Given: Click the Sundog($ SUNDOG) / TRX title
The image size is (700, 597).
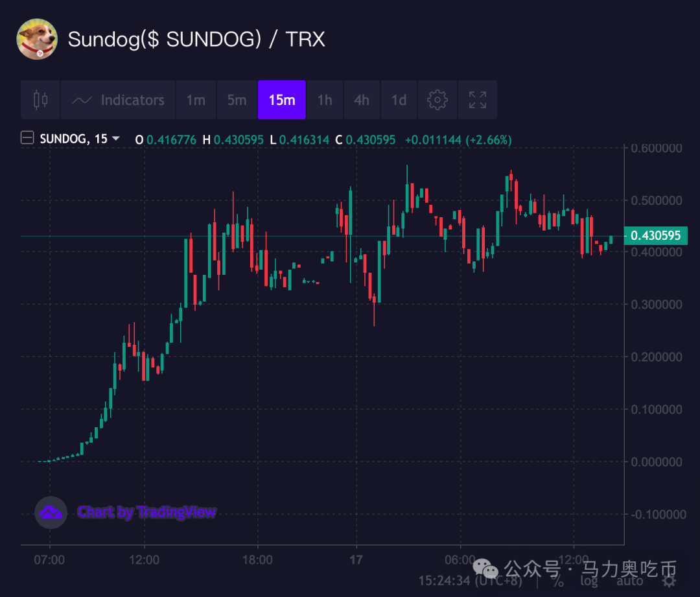Looking at the screenshot, I should 196,40.
